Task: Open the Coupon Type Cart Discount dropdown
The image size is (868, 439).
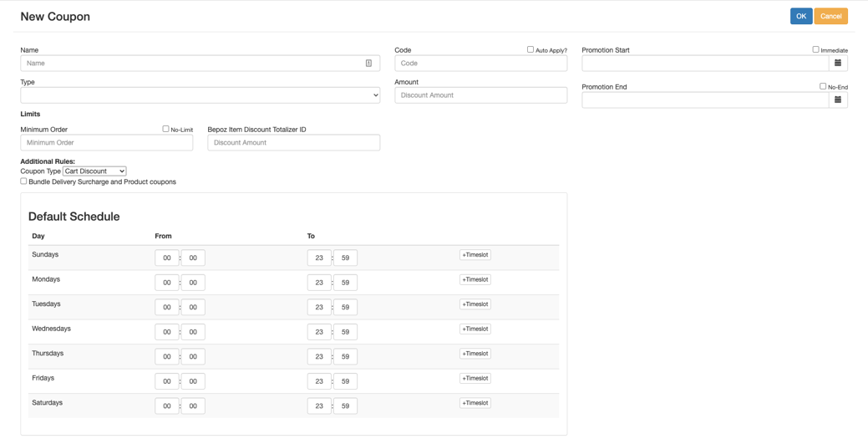Action: tap(94, 171)
